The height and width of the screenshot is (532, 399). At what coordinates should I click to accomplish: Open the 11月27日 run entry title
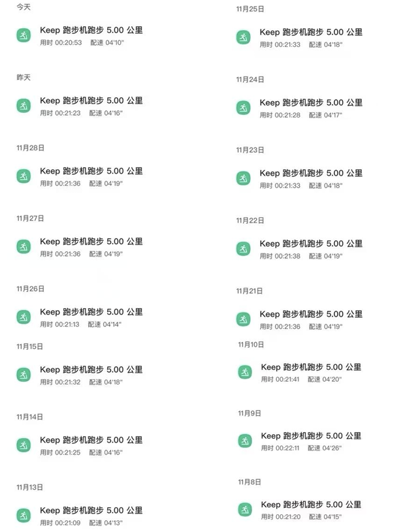coord(91,242)
